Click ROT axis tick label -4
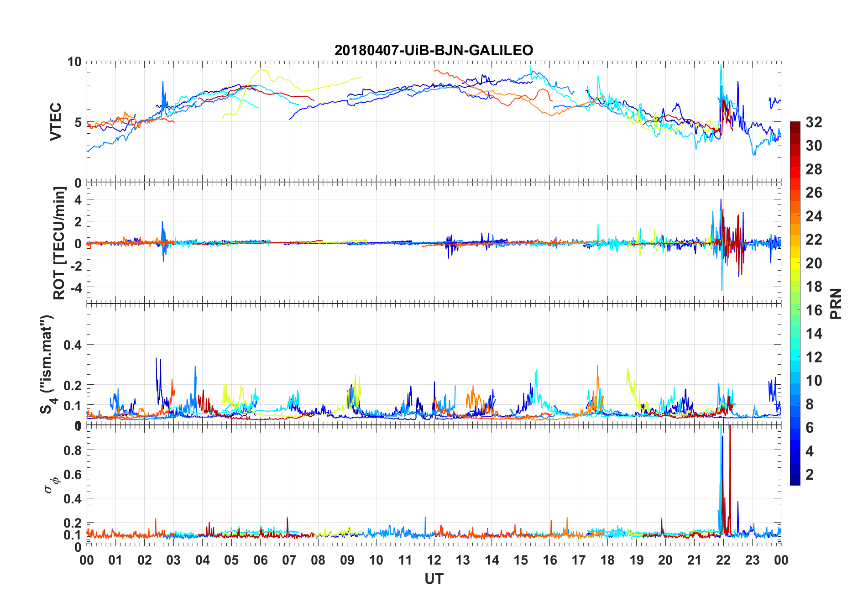Image resolution: width=868 pixels, height=607 pixels. [x=76, y=288]
